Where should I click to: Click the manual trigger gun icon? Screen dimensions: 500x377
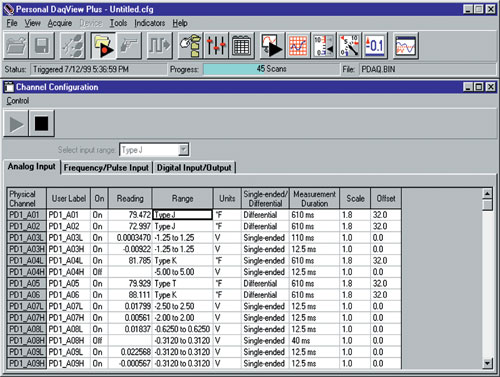coord(129,45)
